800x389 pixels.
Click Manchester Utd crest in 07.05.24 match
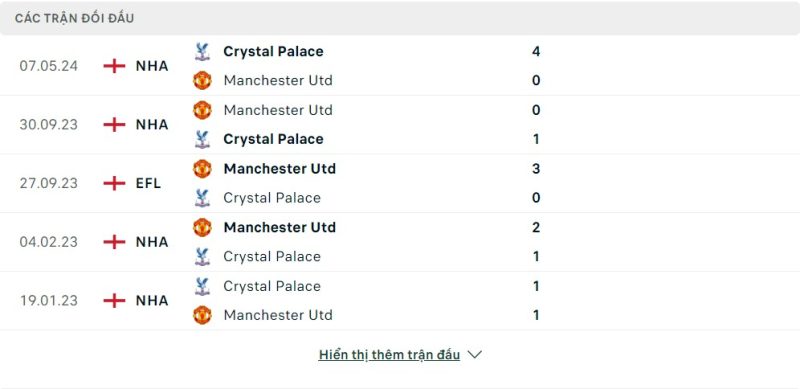pyautogui.click(x=203, y=81)
